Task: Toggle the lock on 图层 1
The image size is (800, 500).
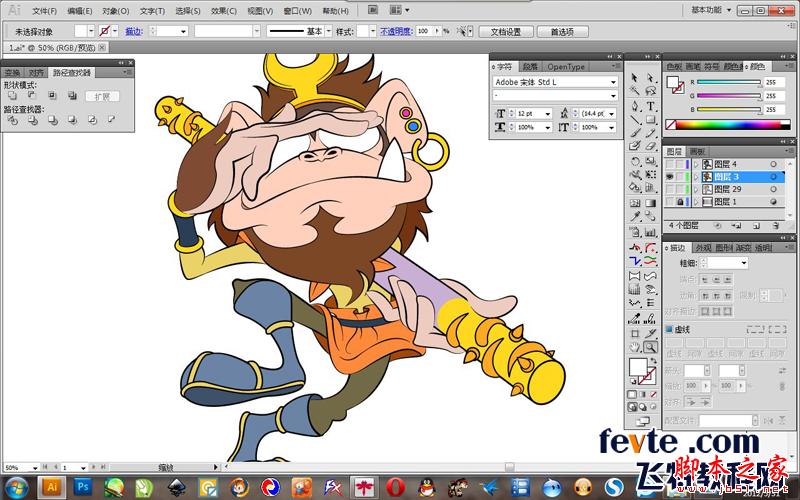Action: click(x=680, y=202)
